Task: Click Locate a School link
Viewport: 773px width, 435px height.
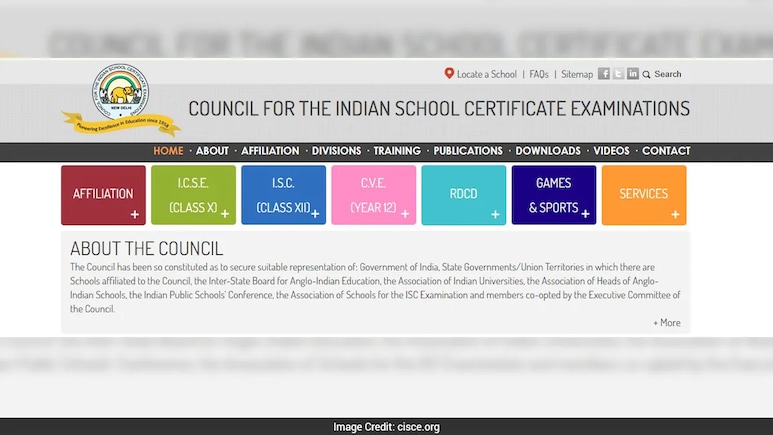Action: 487,74
